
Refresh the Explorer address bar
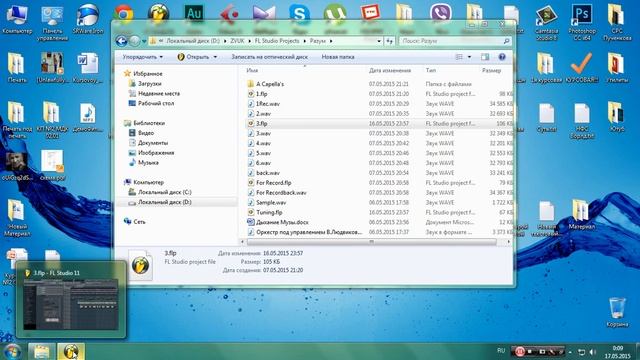(390, 41)
